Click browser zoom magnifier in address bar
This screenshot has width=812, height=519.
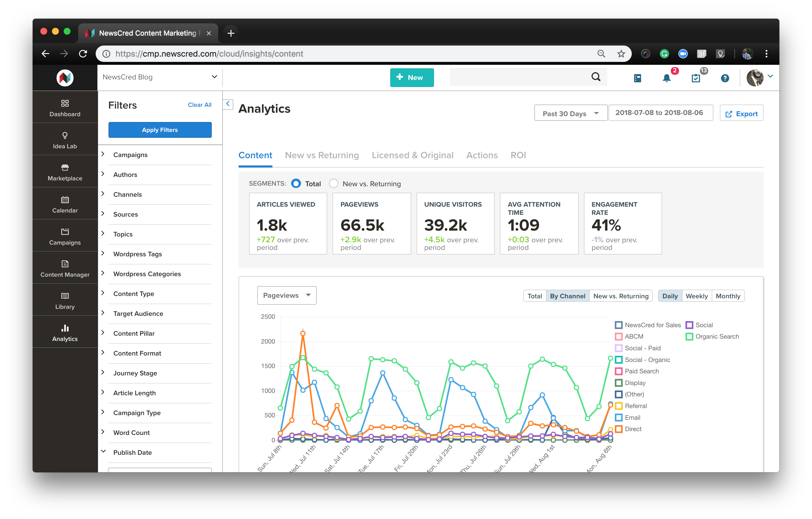point(601,54)
